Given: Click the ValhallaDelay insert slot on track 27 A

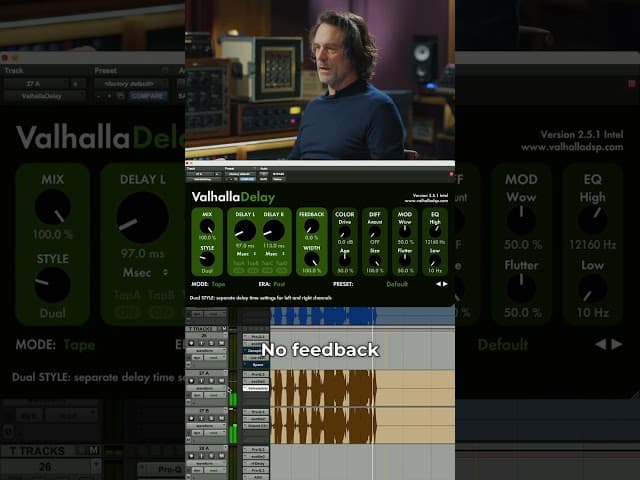Looking at the screenshot, I should 256,388.
